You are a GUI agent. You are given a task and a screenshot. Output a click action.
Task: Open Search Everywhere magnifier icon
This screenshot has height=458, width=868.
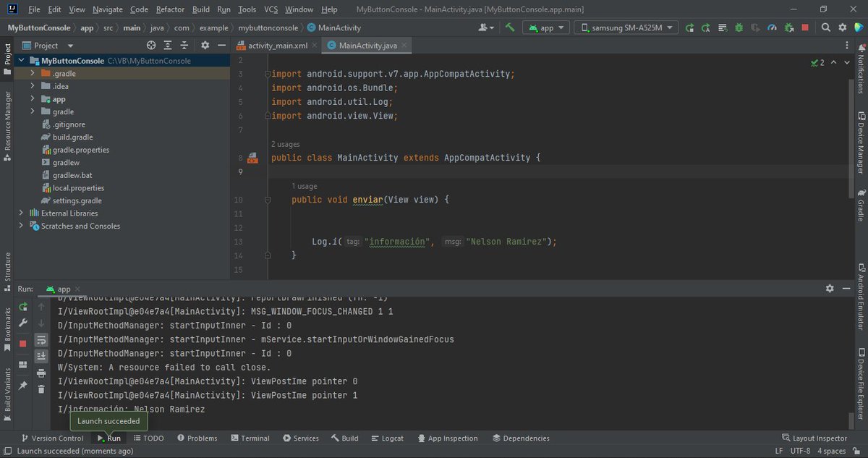(x=826, y=27)
